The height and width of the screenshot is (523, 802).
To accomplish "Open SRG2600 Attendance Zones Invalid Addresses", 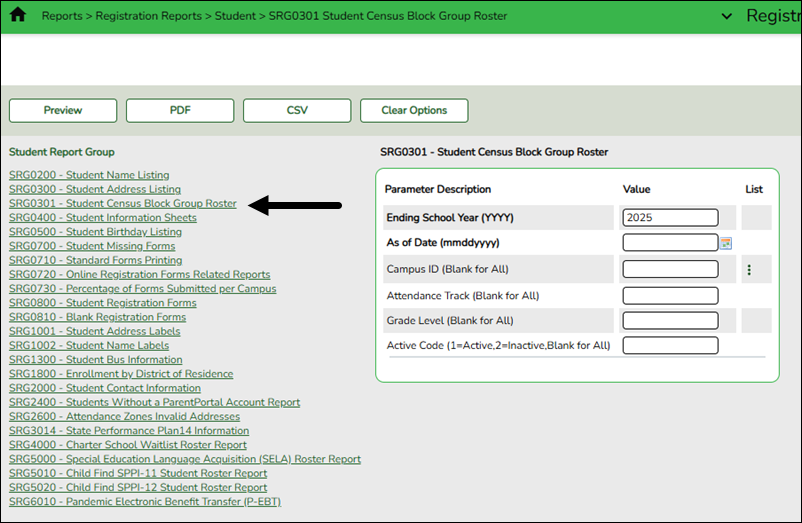I will (x=124, y=417).
